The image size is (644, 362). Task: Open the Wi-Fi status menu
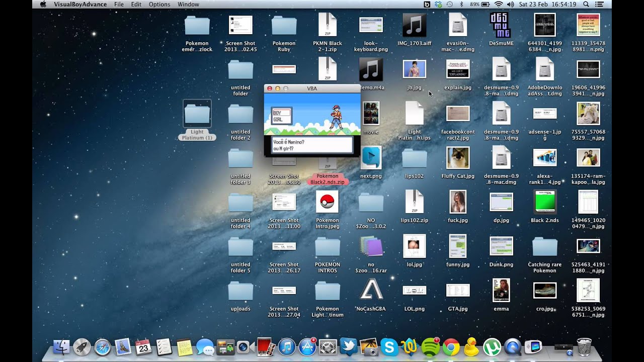pos(499,4)
